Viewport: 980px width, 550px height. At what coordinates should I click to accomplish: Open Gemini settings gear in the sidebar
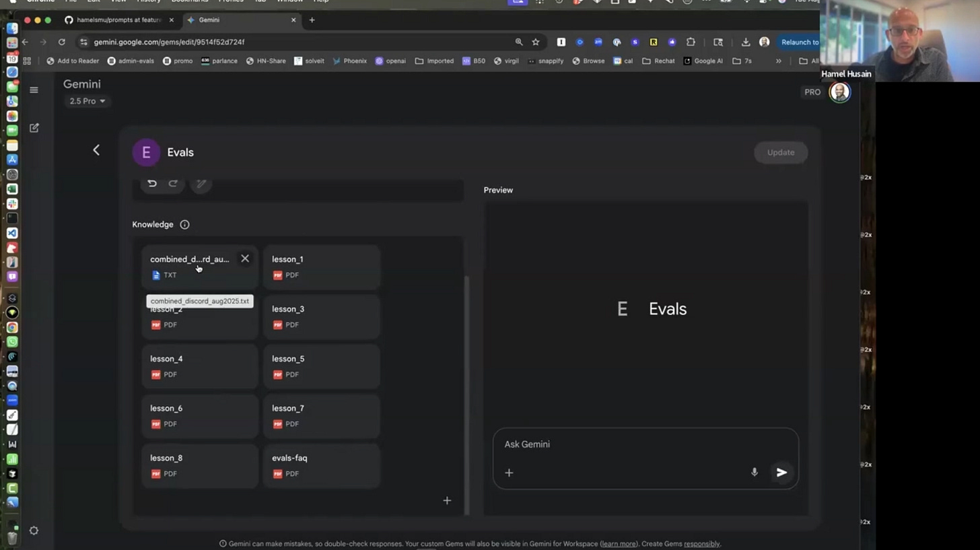(x=34, y=530)
